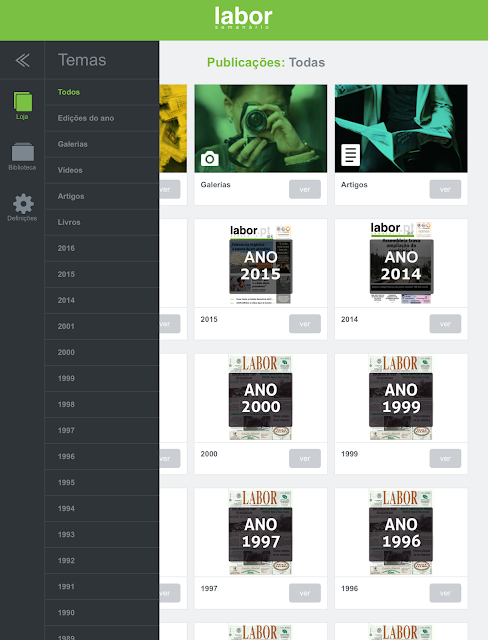488x640 pixels.
Task: Open ANO 2015 cover thumbnail
Action: click(x=261, y=264)
